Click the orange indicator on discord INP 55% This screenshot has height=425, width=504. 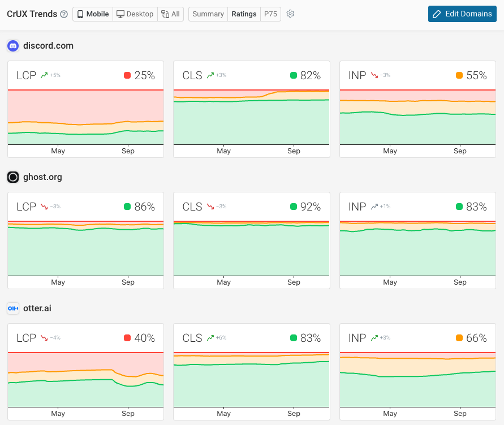click(460, 75)
